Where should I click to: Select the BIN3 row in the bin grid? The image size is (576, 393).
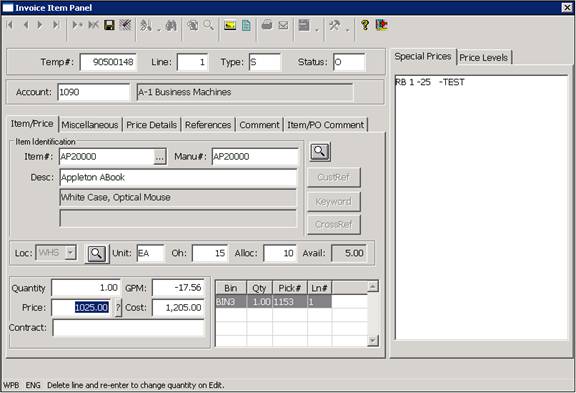273,302
